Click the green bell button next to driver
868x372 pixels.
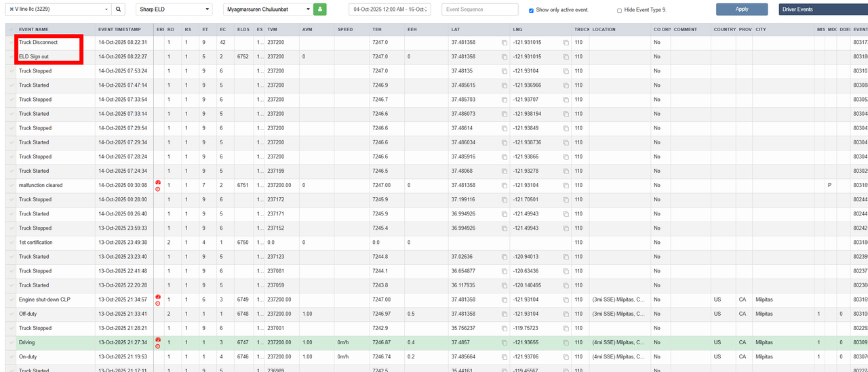[319, 9]
